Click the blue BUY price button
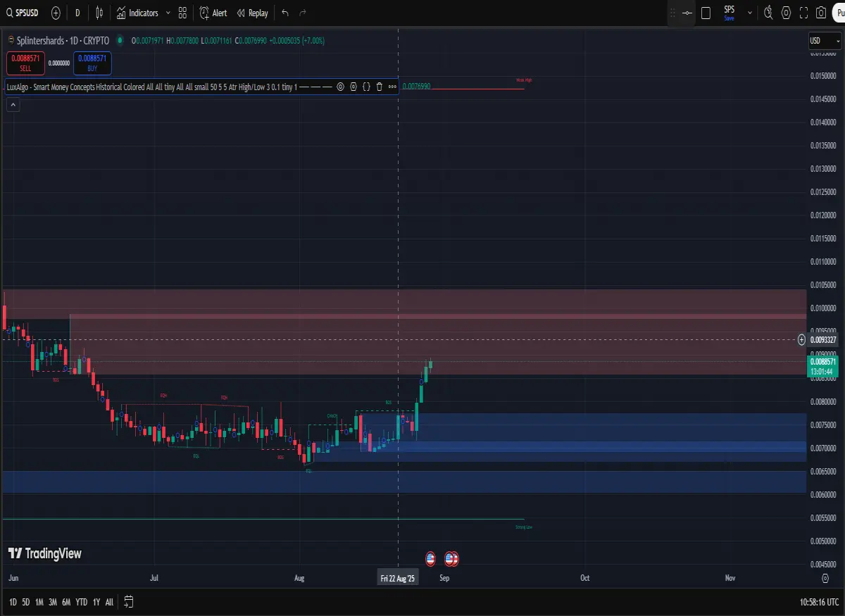 pos(92,63)
